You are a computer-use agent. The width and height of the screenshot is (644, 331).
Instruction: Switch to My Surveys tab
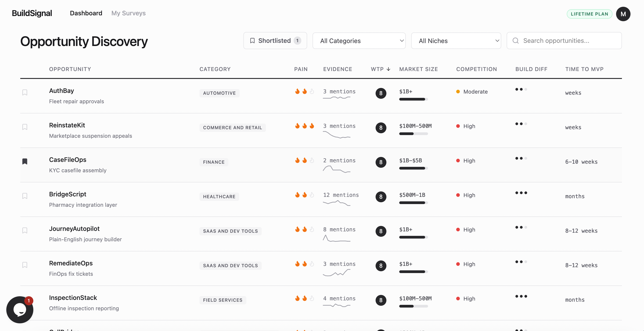pos(129,13)
